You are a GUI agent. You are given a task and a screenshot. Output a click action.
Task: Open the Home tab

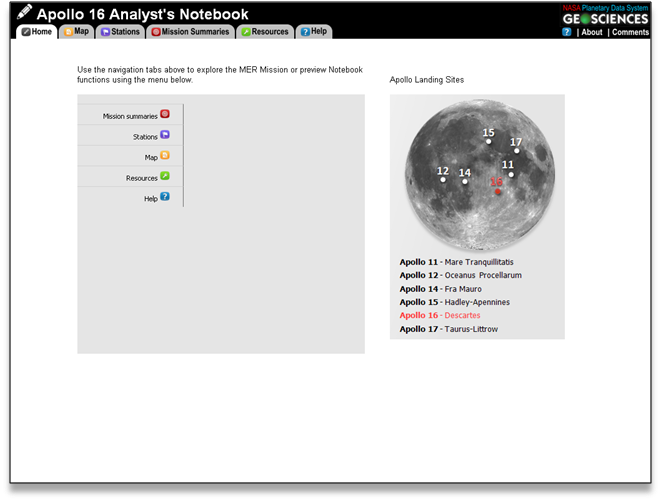(x=37, y=32)
